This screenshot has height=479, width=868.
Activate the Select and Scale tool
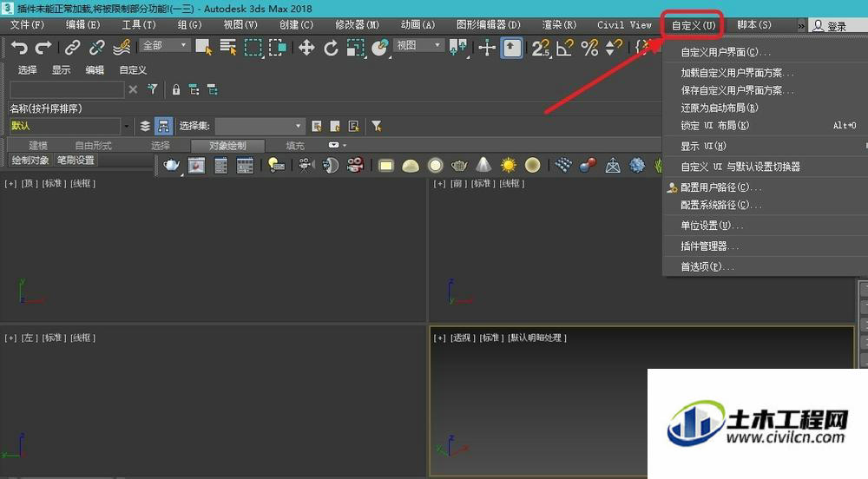pyautogui.click(x=355, y=48)
